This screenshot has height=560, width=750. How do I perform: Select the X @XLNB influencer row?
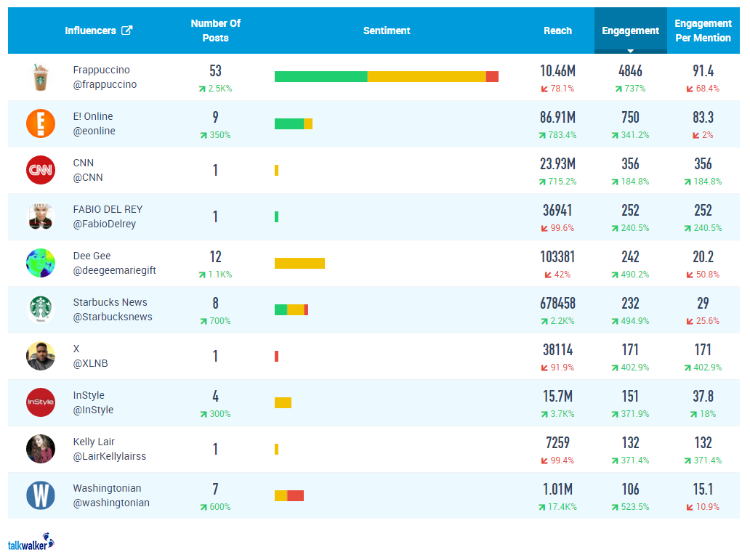(374, 357)
